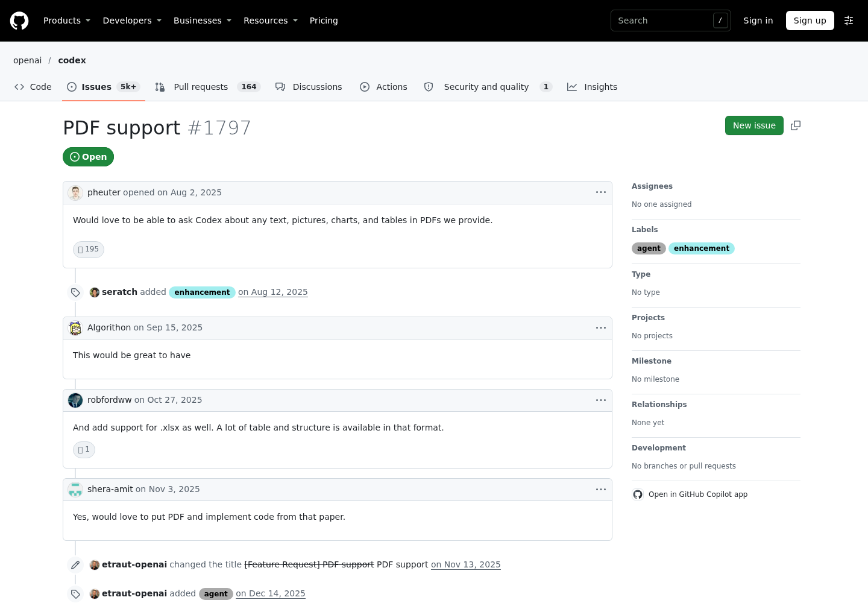Screen dimensions: 868x603
Task: Click the reaction count on robfordww's comment
Action: coord(84,449)
